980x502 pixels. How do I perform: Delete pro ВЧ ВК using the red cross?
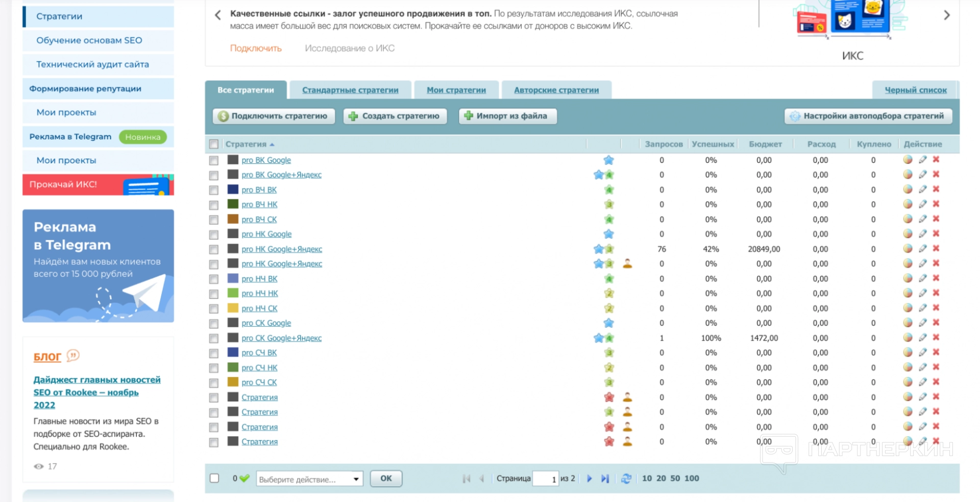[936, 189]
